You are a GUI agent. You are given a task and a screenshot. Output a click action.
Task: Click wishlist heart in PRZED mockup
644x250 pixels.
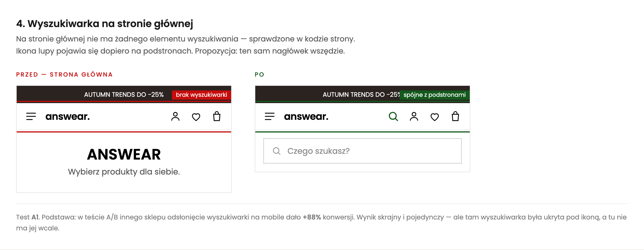[x=196, y=117]
